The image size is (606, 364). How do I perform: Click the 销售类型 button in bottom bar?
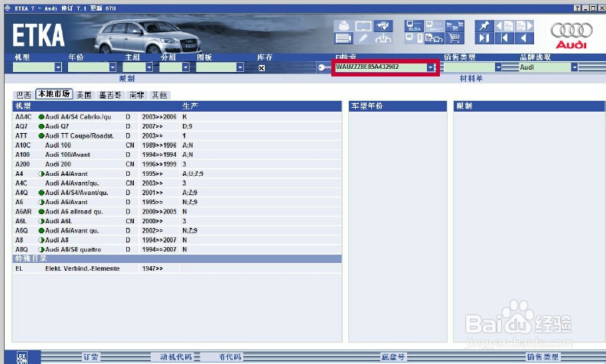pyautogui.click(x=542, y=356)
